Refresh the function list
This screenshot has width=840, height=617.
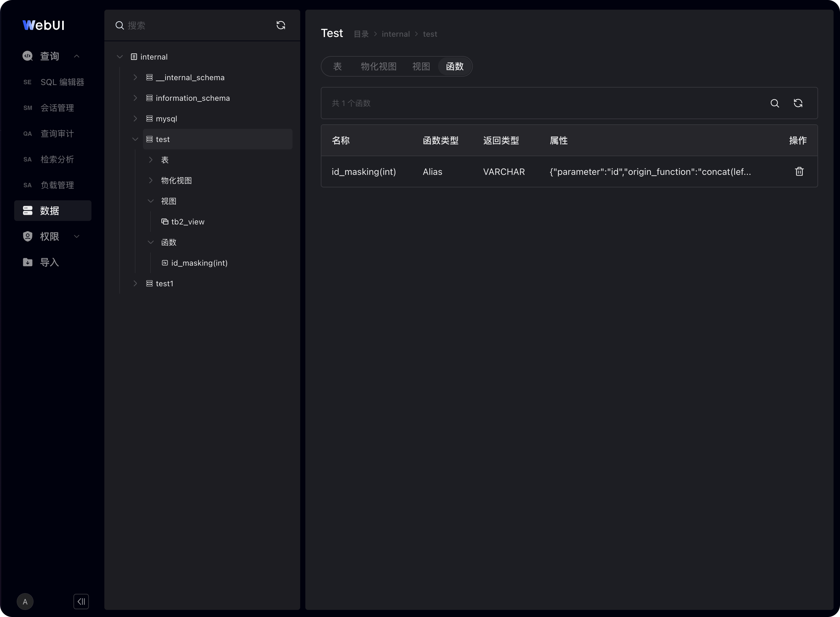pyautogui.click(x=798, y=103)
